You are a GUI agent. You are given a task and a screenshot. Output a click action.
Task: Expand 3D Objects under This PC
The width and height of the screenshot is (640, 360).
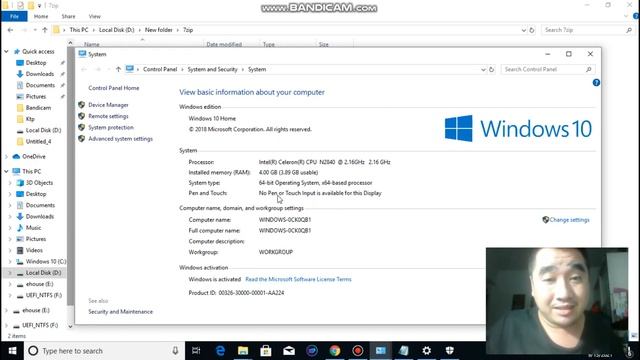(x=10, y=183)
